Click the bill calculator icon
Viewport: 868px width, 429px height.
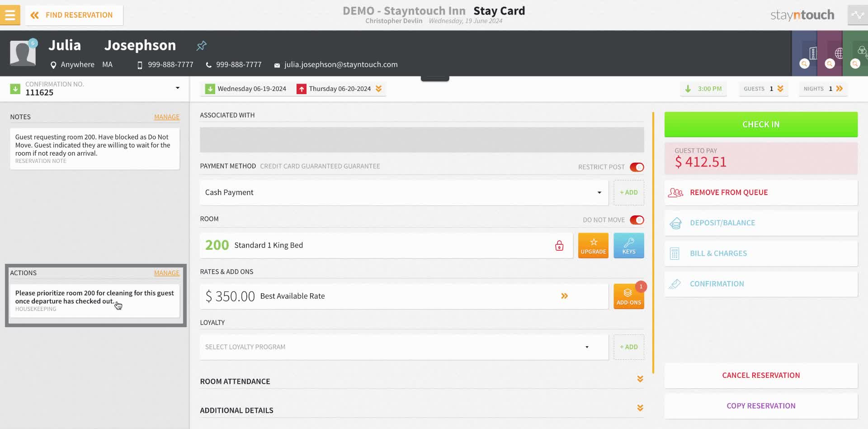pos(675,254)
